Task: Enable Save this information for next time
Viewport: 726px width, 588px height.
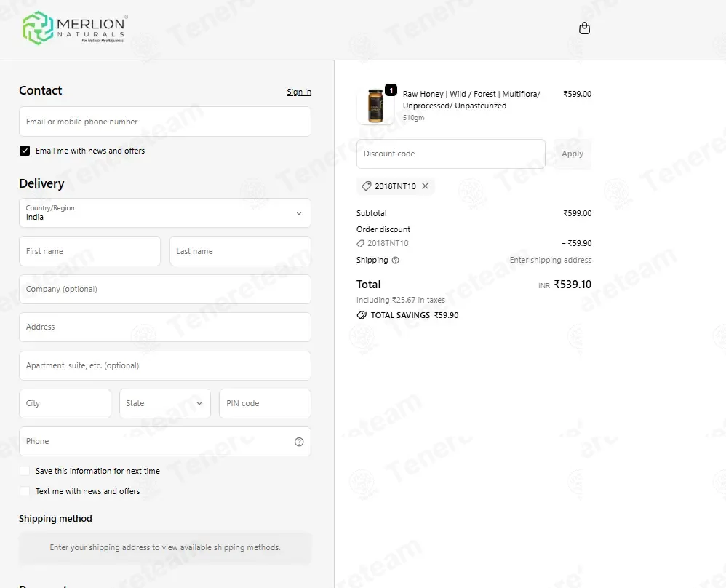Action: point(25,471)
